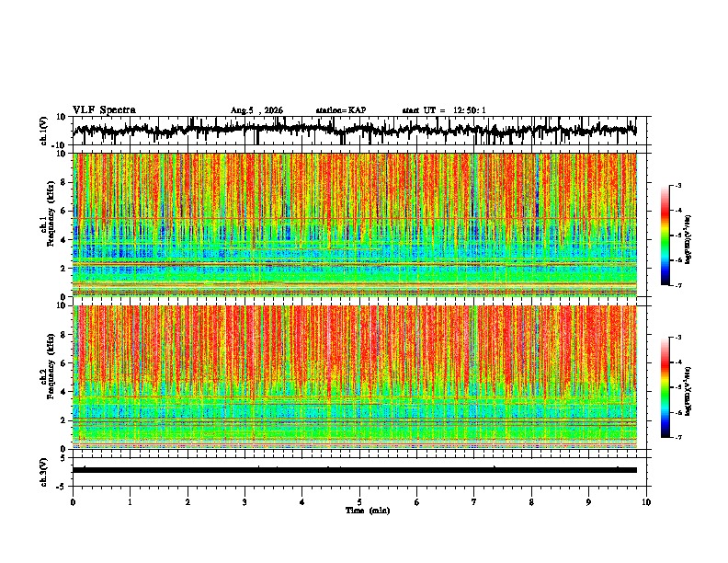Click the station=KAP label
The image size is (728, 563).
341,110
